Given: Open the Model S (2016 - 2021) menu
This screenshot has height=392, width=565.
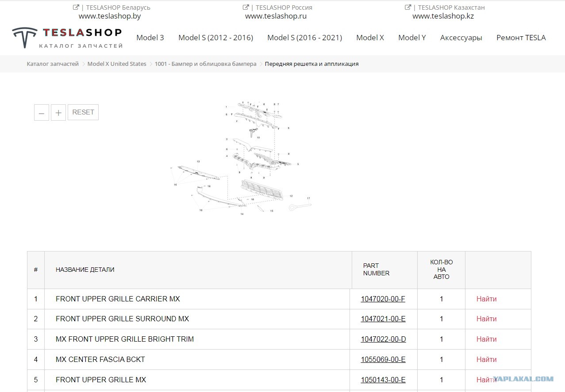Looking at the screenshot, I should click(x=305, y=38).
